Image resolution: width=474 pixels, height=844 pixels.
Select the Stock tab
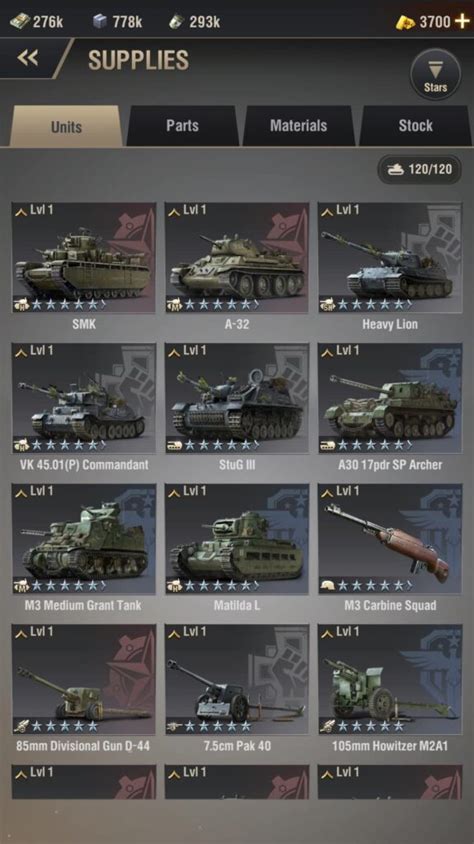(x=415, y=125)
